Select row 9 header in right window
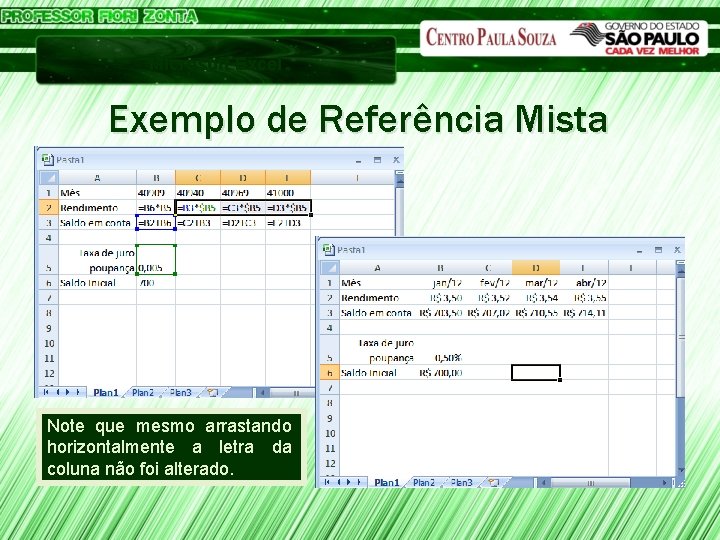 [330, 418]
